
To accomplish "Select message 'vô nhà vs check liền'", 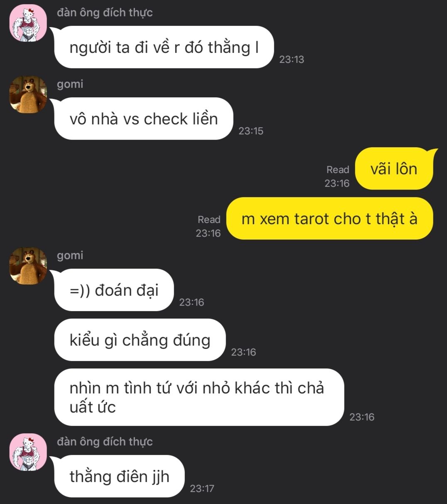I will click(x=143, y=119).
